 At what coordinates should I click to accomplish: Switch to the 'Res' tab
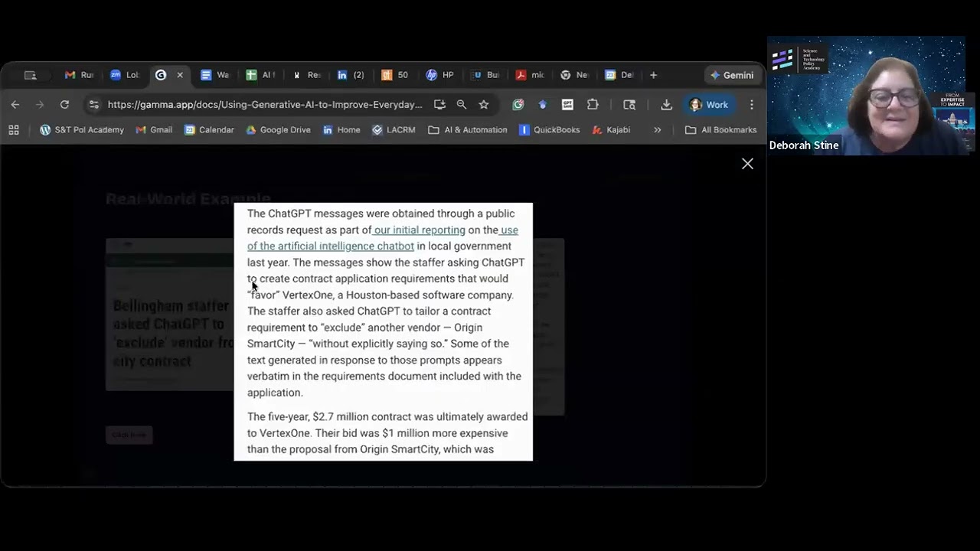pos(306,75)
